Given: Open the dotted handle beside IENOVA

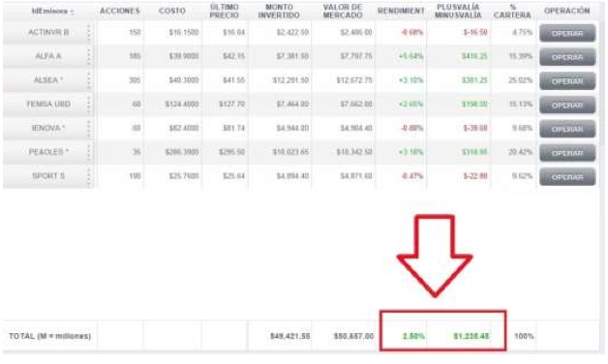Looking at the screenshot, I should coord(89,129).
